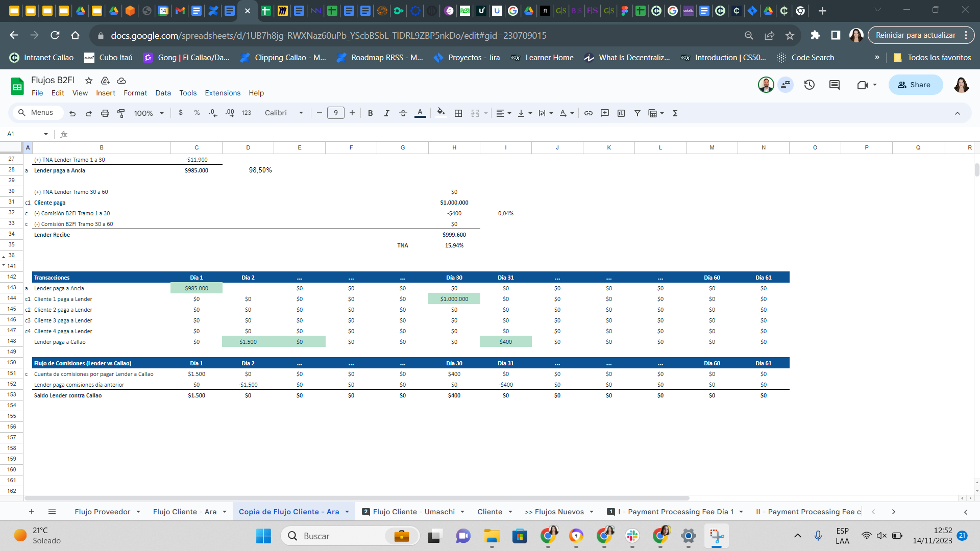Open the comments history icon
This screenshot has width=980, height=551.
pos(835,85)
